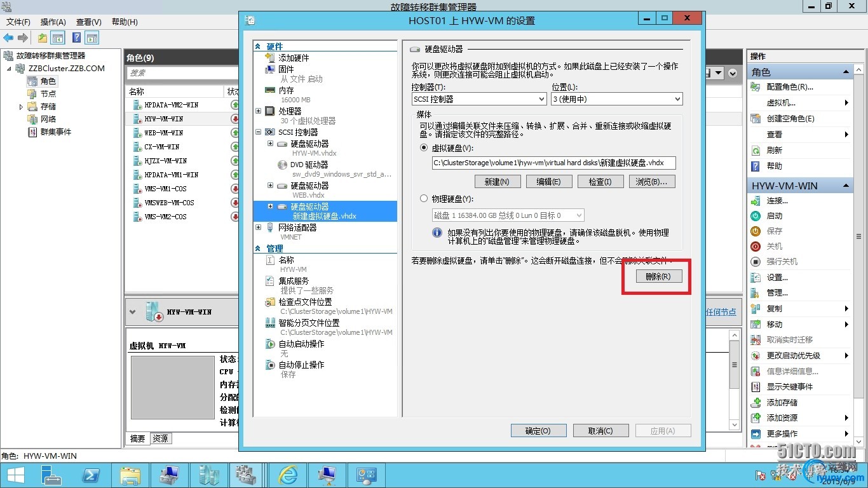Viewport: 868px width, 488px height.
Task: Click the Forward arrow in the toolbar
Action: coord(23,38)
